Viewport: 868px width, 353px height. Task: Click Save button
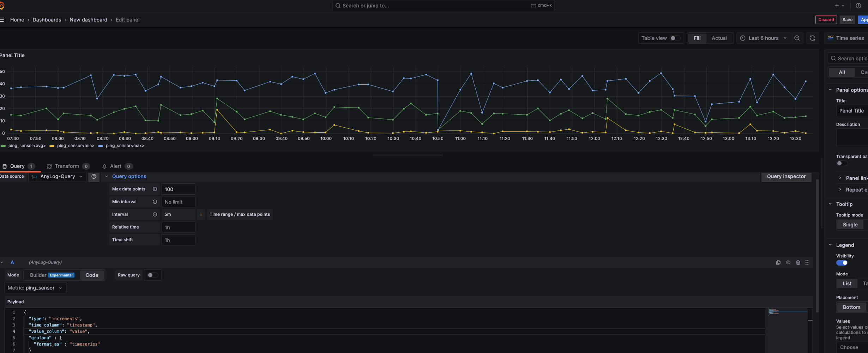(x=847, y=20)
